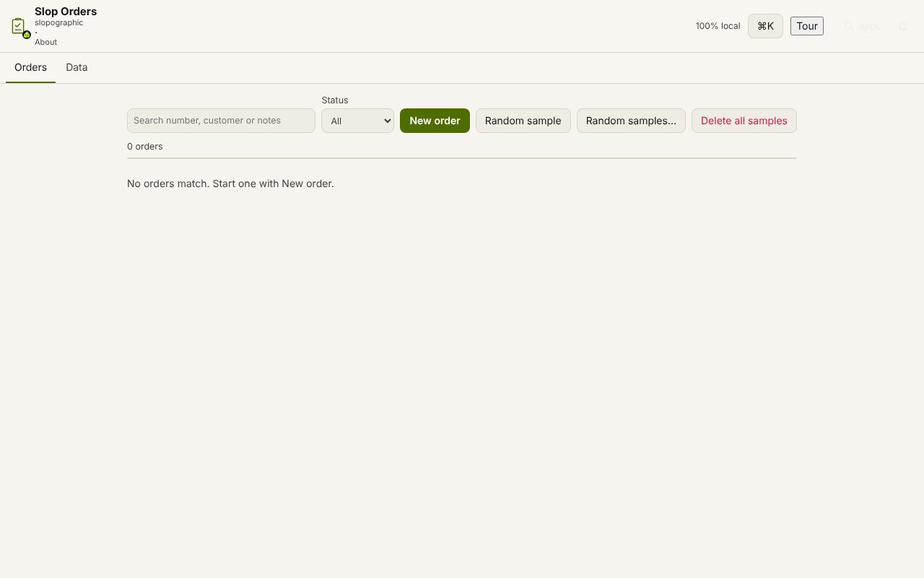Open the ⌘K command palette button
924x578 pixels.
[765, 26]
